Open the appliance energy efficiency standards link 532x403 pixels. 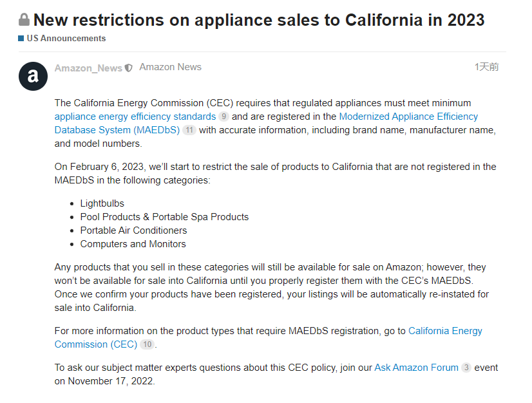(135, 117)
